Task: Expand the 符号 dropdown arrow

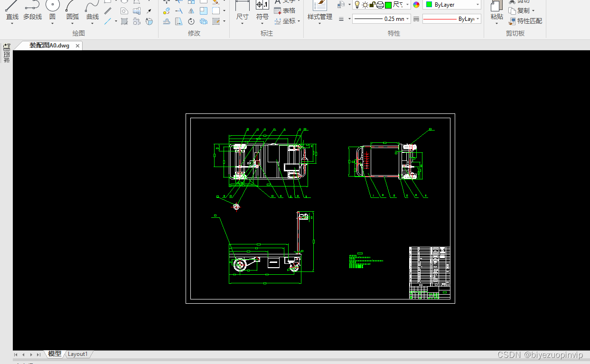Action: (x=262, y=23)
